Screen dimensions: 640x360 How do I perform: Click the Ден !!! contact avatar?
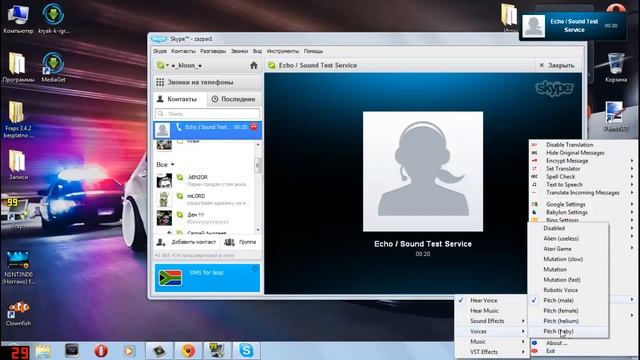pyautogui.click(x=164, y=218)
